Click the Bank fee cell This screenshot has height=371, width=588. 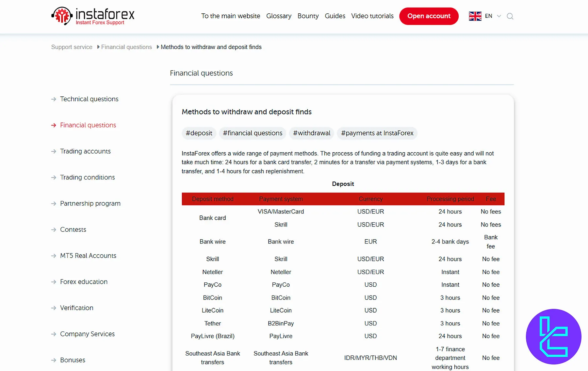(x=491, y=242)
